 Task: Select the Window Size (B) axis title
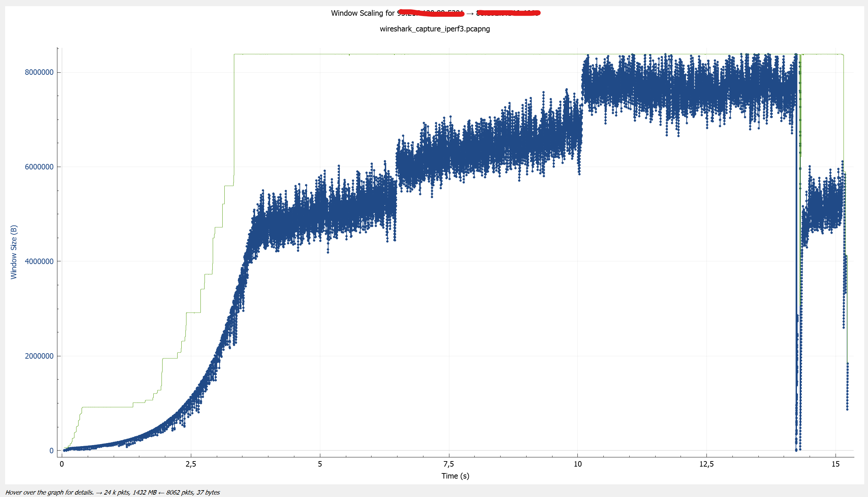[x=14, y=252]
